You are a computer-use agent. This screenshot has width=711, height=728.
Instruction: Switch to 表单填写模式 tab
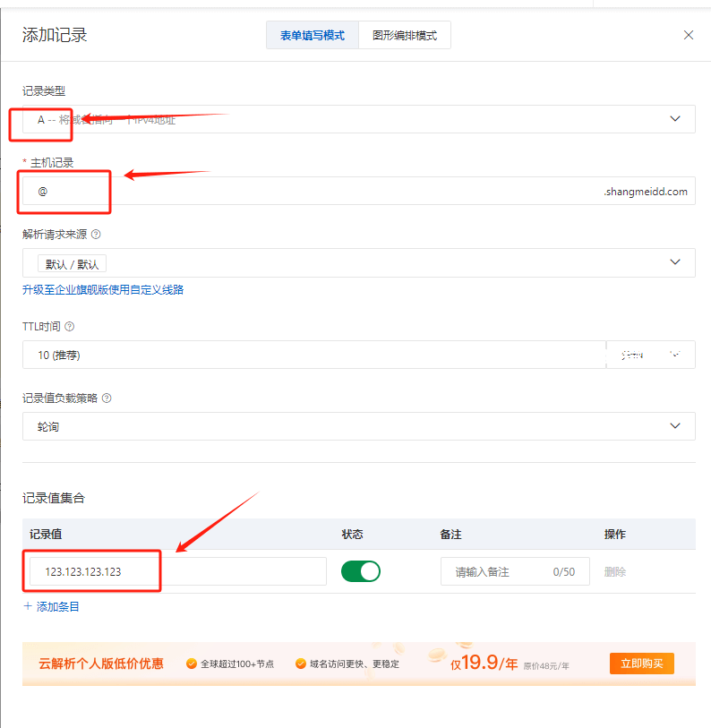point(313,35)
